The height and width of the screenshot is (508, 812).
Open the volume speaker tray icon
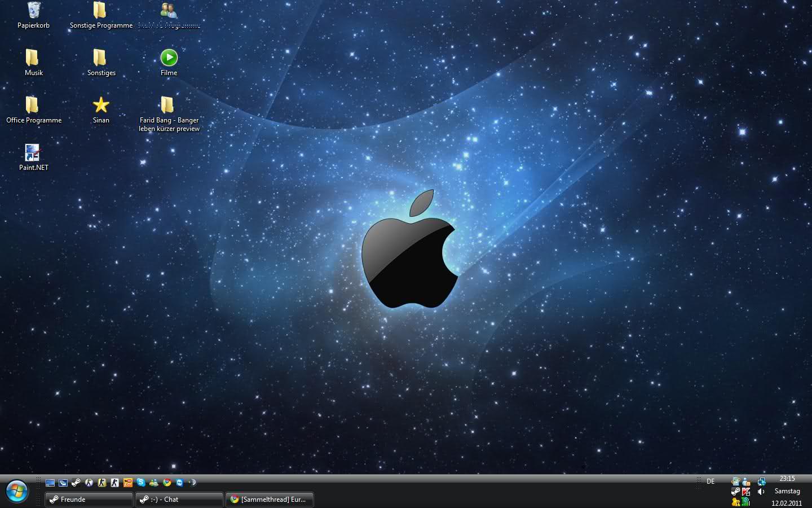pos(761,492)
